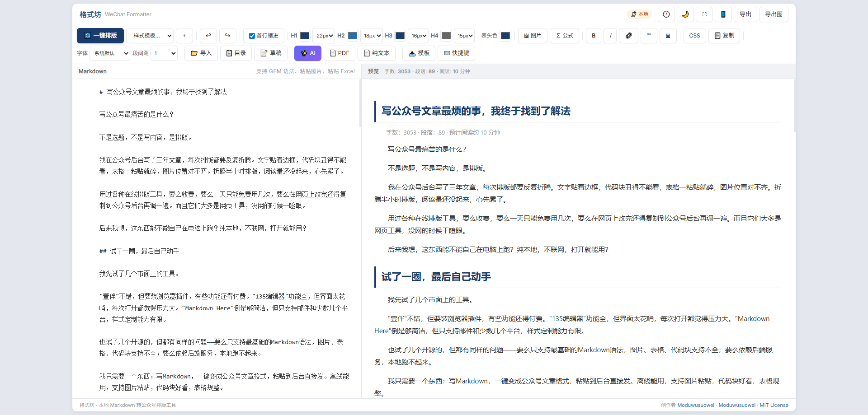
Task: Click the 导入 import folder button
Action: click(201, 53)
